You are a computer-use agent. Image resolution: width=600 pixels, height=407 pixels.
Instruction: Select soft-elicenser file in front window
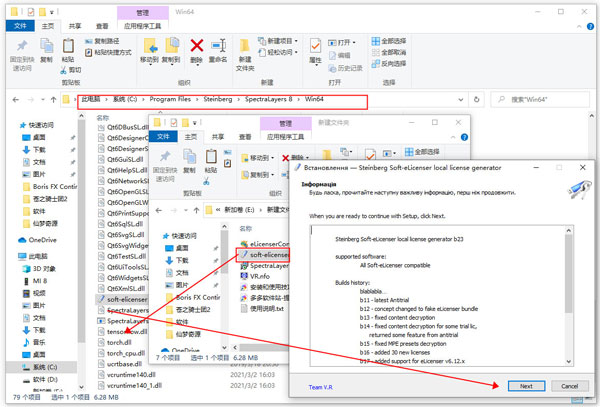[263, 254]
